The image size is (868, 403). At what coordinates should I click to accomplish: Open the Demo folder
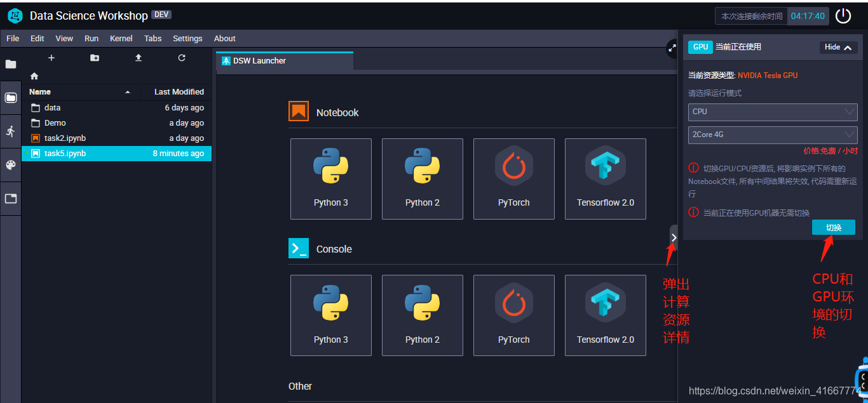tap(117, 123)
